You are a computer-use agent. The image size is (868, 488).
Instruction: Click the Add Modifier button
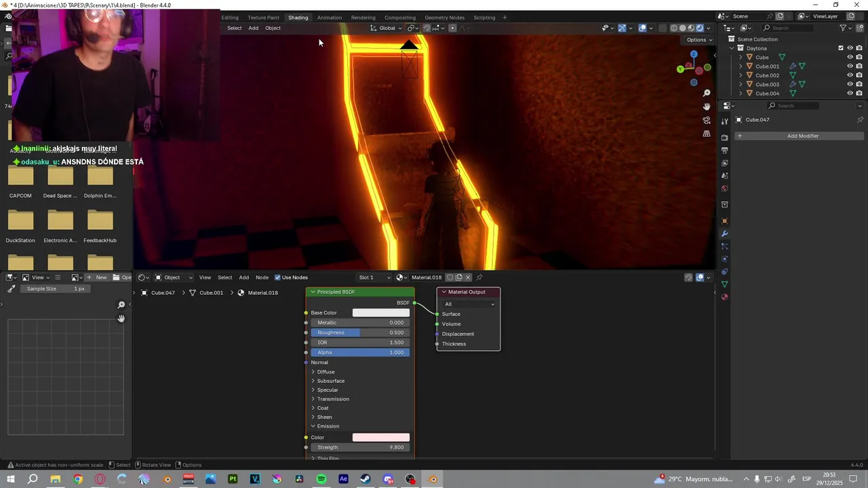coord(798,136)
